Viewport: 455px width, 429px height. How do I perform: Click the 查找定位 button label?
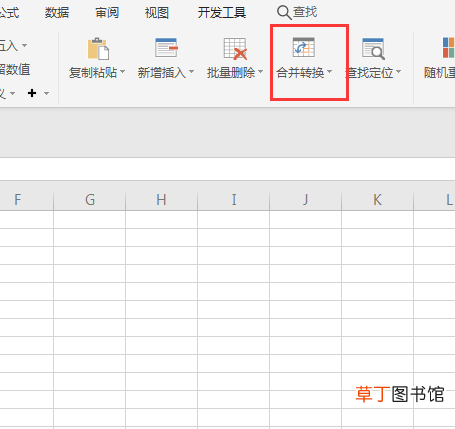[369, 72]
